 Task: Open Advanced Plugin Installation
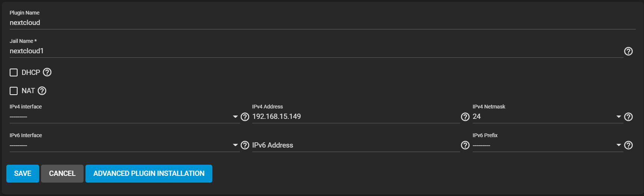(149, 174)
